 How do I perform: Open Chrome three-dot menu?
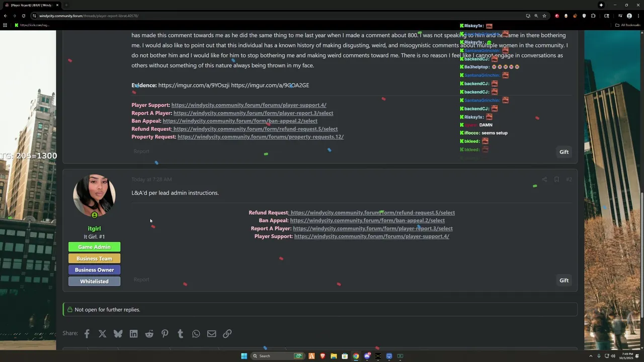click(638, 16)
